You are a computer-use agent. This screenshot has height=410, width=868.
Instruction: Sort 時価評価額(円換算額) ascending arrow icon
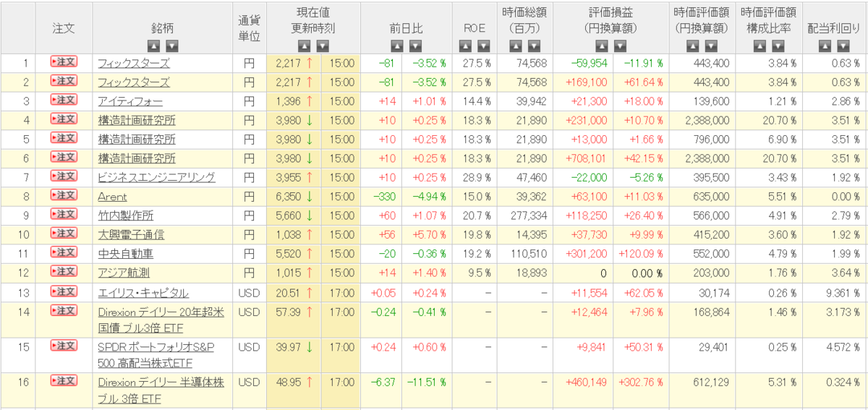(x=692, y=46)
